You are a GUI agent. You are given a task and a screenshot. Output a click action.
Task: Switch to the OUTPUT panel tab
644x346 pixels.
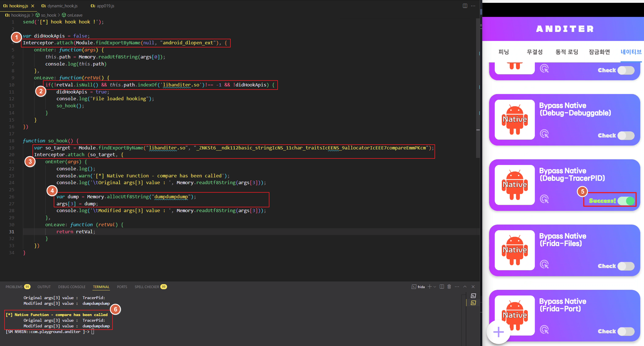pos(44,287)
